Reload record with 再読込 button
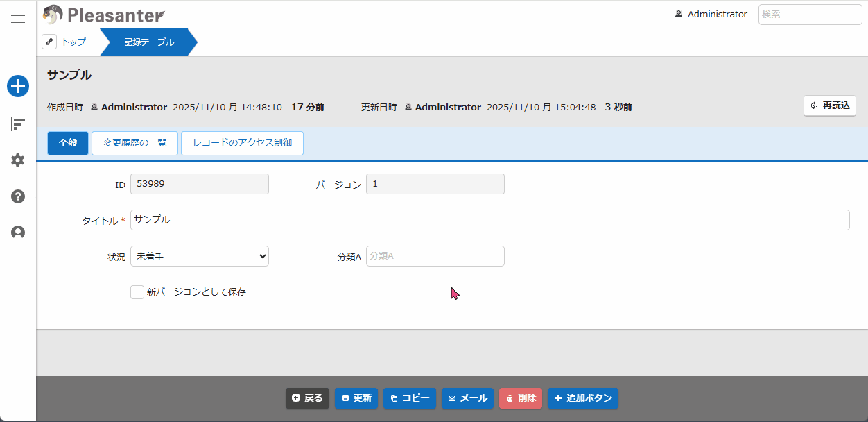868x422 pixels. coord(830,105)
